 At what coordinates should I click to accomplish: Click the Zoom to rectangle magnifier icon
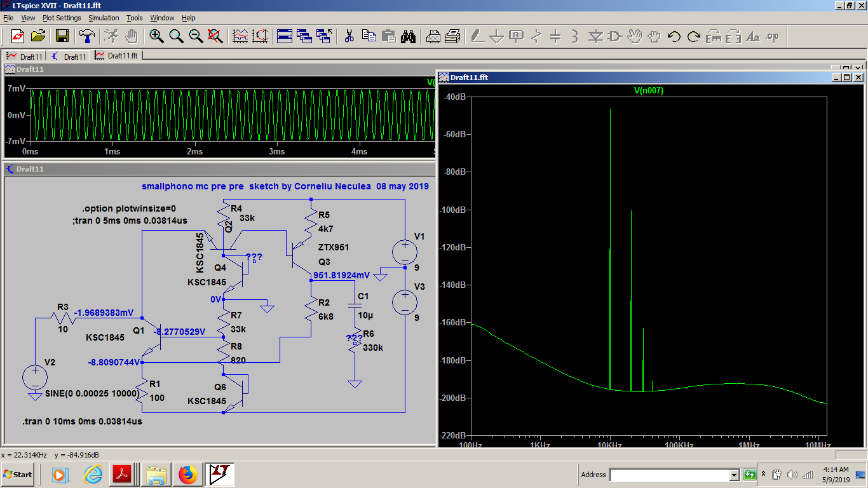click(176, 36)
